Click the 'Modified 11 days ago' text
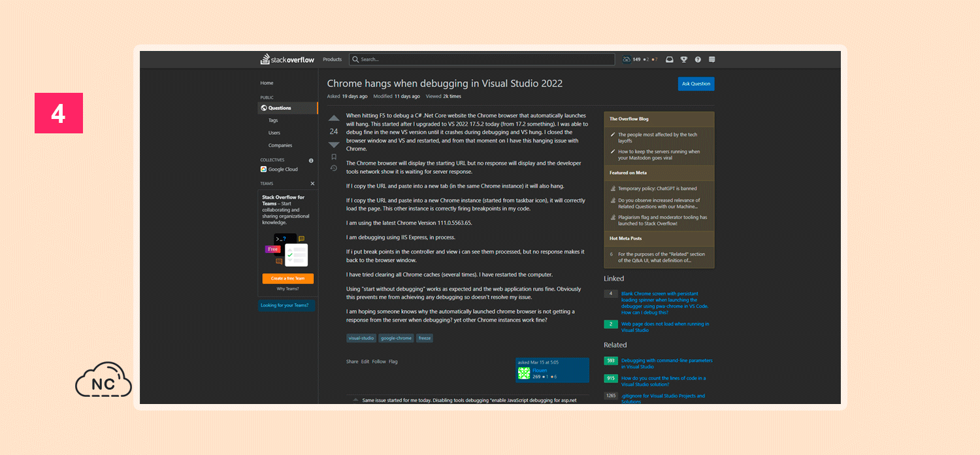 pyautogui.click(x=397, y=96)
